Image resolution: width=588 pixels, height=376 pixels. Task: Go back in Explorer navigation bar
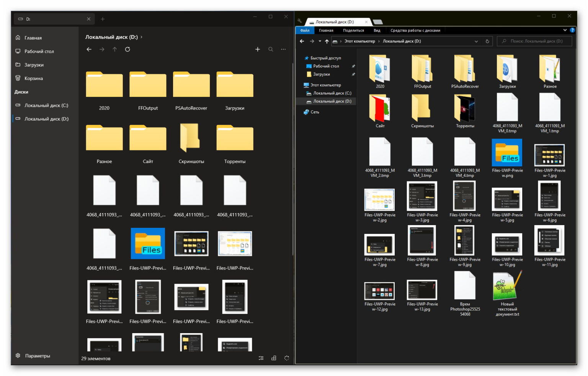pyautogui.click(x=302, y=41)
